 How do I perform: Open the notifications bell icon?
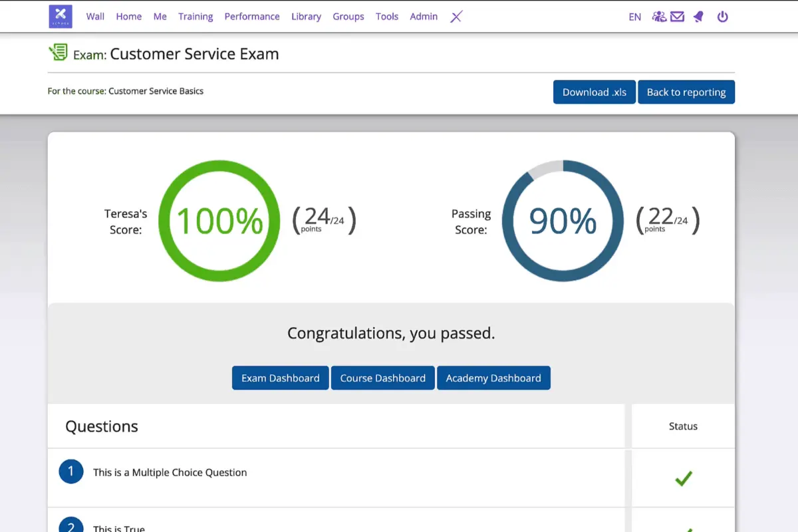(x=698, y=17)
